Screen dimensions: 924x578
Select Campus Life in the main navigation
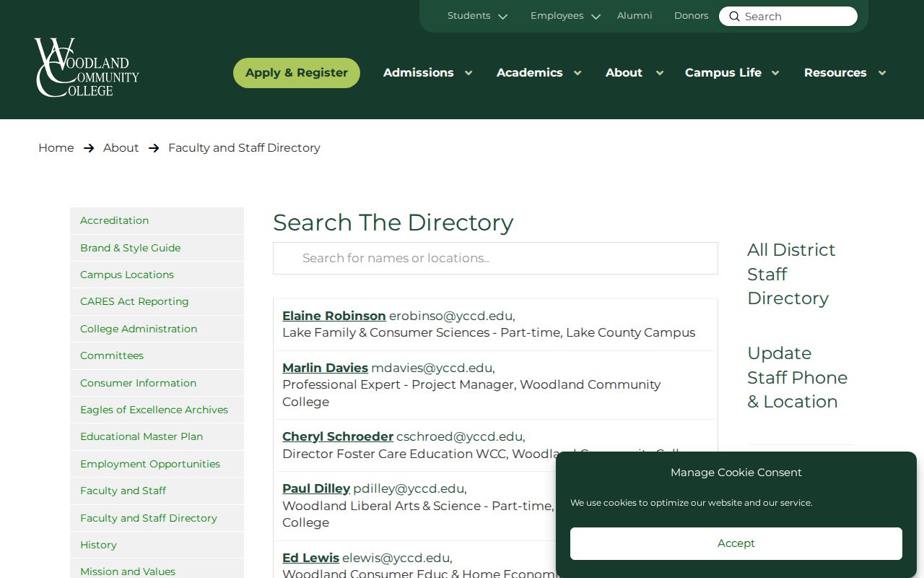[x=723, y=73]
